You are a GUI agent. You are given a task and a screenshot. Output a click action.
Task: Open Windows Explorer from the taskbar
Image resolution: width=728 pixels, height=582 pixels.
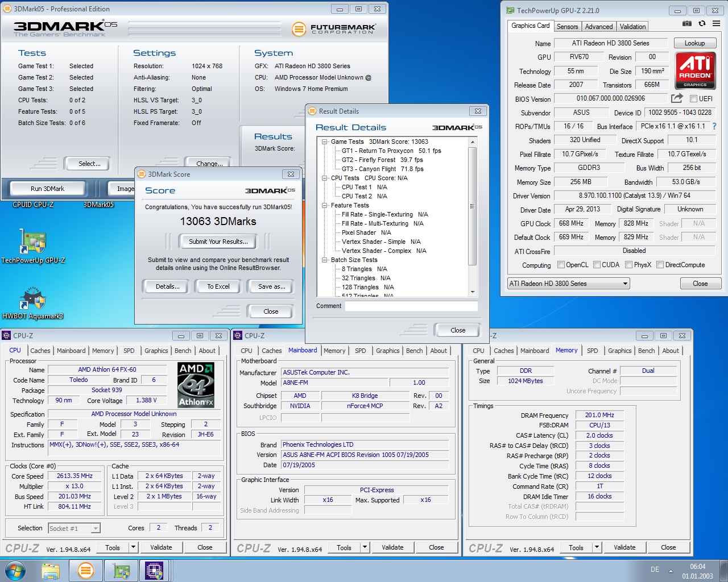pyautogui.click(x=51, y=571)
